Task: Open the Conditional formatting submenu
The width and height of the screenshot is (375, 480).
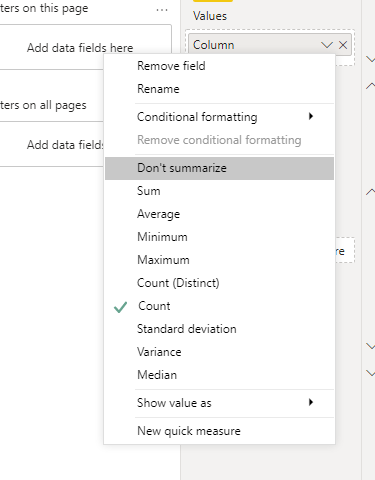Action: (219, 117)
